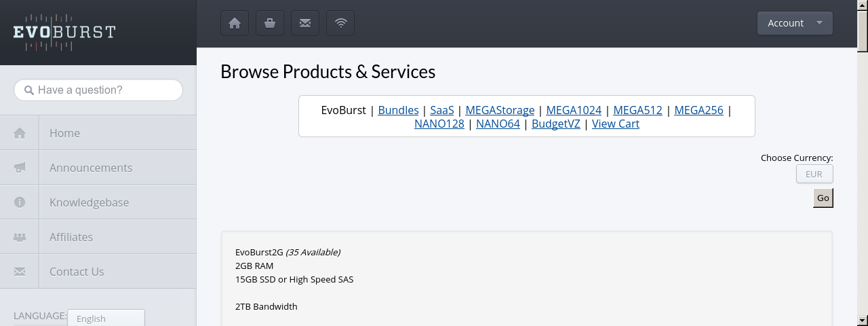
Task: Click the people icon beside Affiliates
Action: (20, 237)
